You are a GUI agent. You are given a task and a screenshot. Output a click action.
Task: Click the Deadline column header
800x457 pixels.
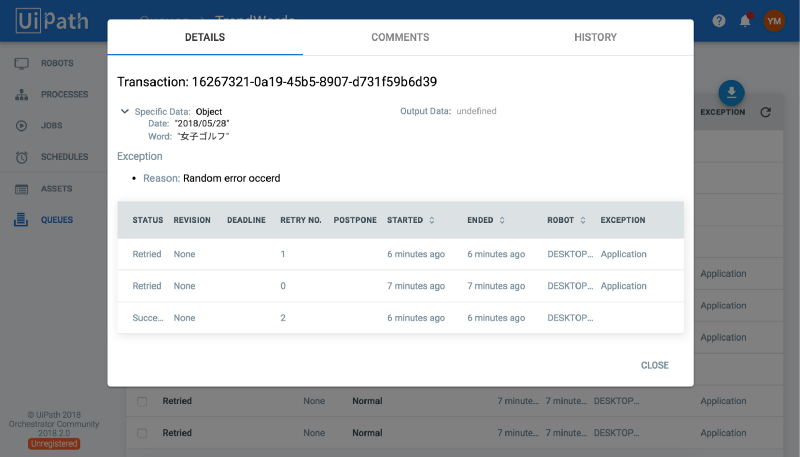(246, 220)
